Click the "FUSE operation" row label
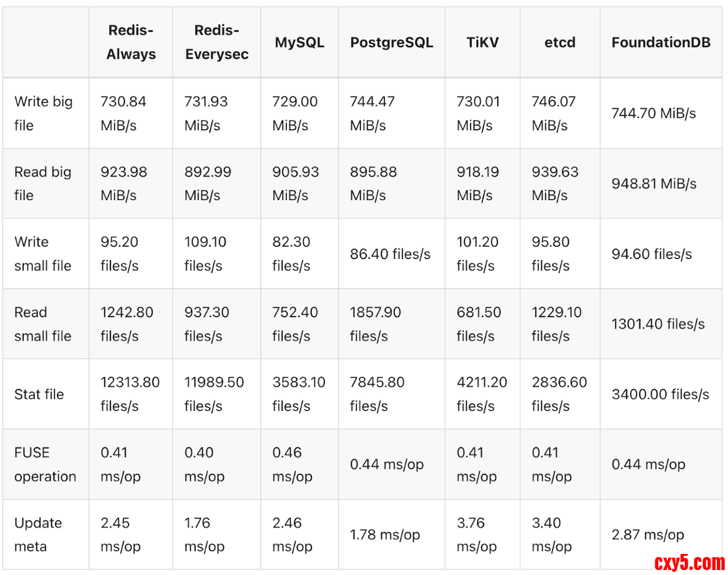 point(45,464)
